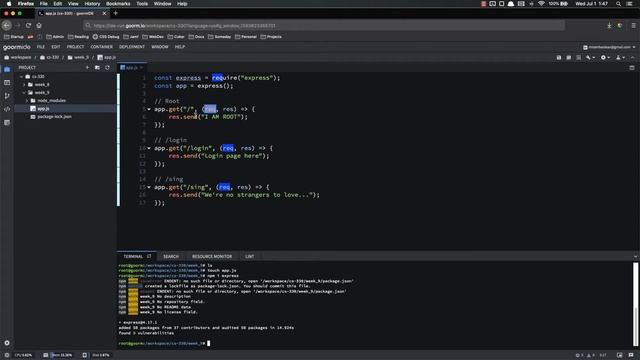Fold the code block at line 5

[149, 109]
